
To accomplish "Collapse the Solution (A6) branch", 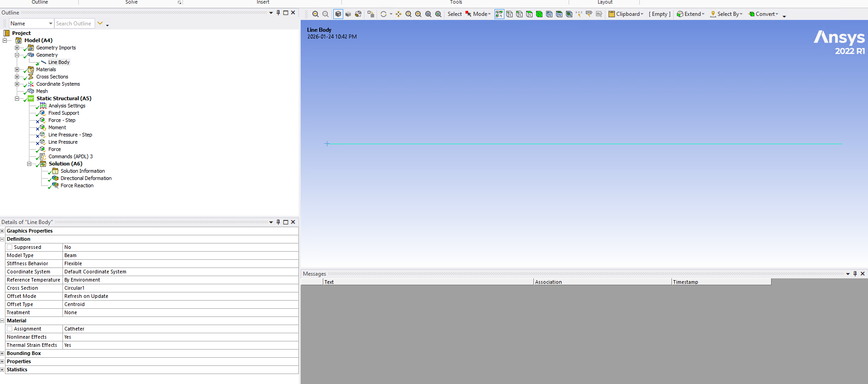I will [x=29, y=164].
